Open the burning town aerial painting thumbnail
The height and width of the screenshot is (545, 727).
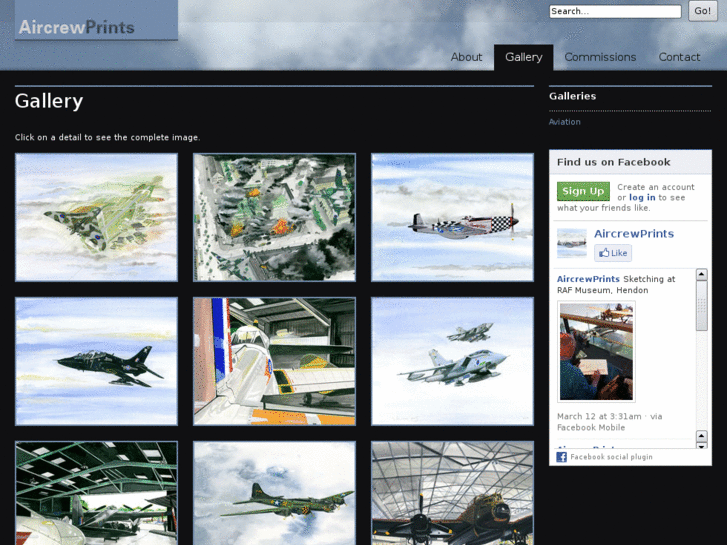pyautogui.click(x=274, y=218)
